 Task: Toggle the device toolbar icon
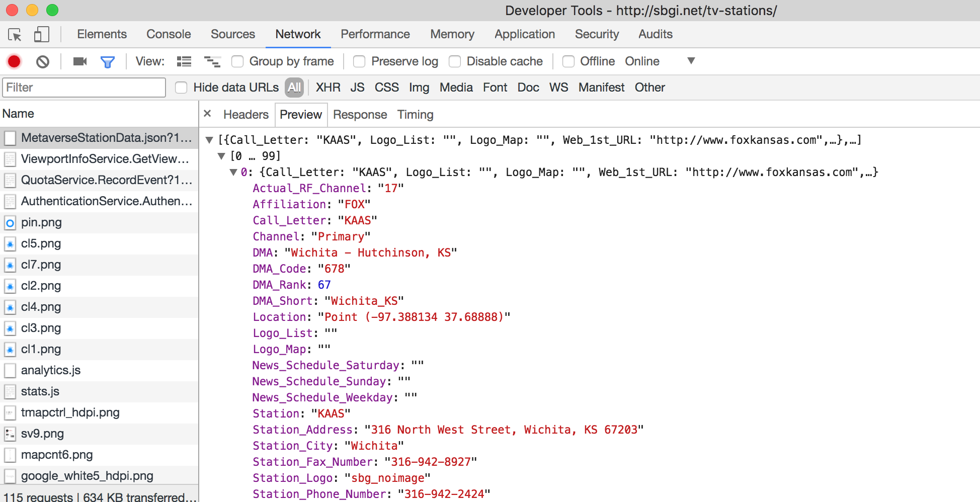coord(41,35)
